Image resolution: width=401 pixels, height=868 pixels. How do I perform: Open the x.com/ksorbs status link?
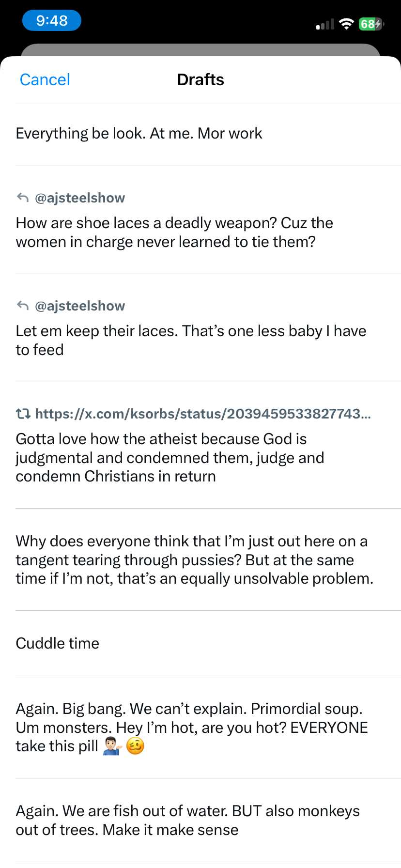(203, 414)
